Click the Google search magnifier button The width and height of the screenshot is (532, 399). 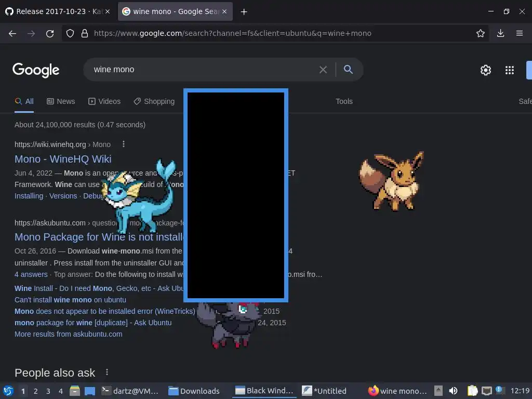[348, 69]
